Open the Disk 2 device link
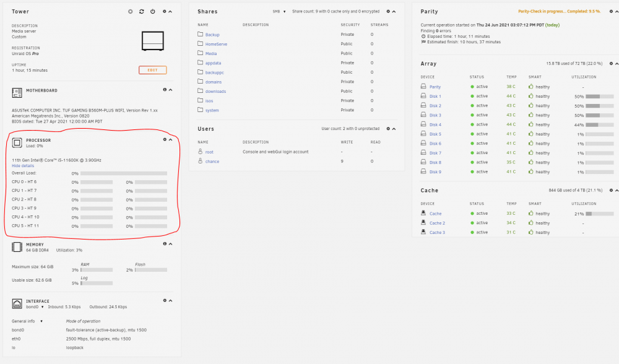The image size is (619, 364). pyautogui.click(x=435, y=106)
